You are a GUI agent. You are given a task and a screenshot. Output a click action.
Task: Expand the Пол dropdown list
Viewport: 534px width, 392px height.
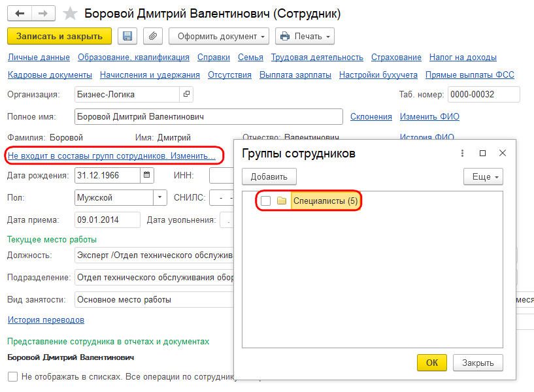159,197
